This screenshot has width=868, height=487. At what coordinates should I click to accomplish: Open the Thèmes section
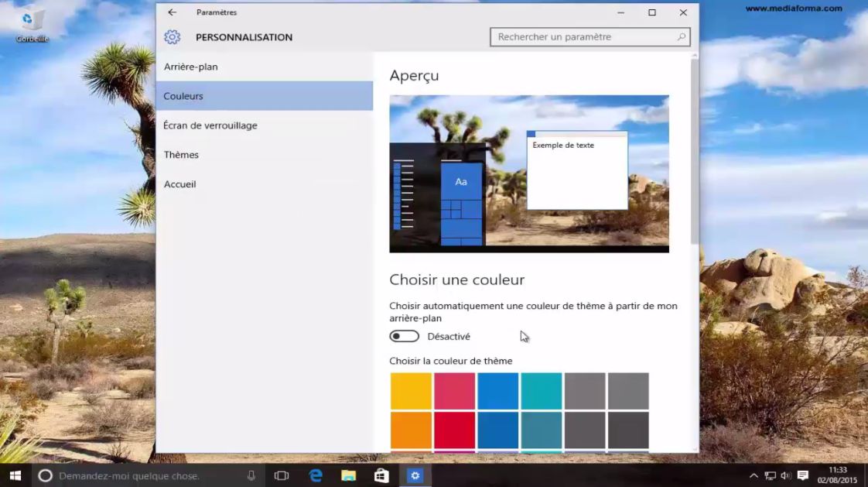[x=180, y=154]
